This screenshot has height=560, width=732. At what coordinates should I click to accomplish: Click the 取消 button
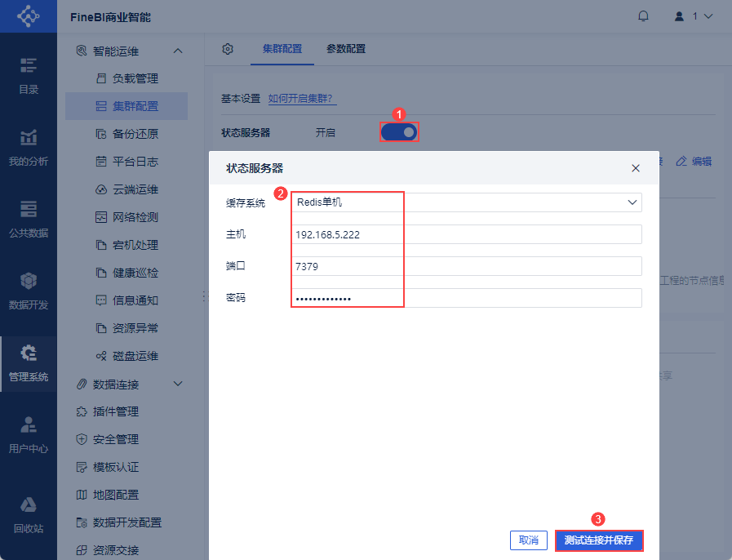click(529, 540)
